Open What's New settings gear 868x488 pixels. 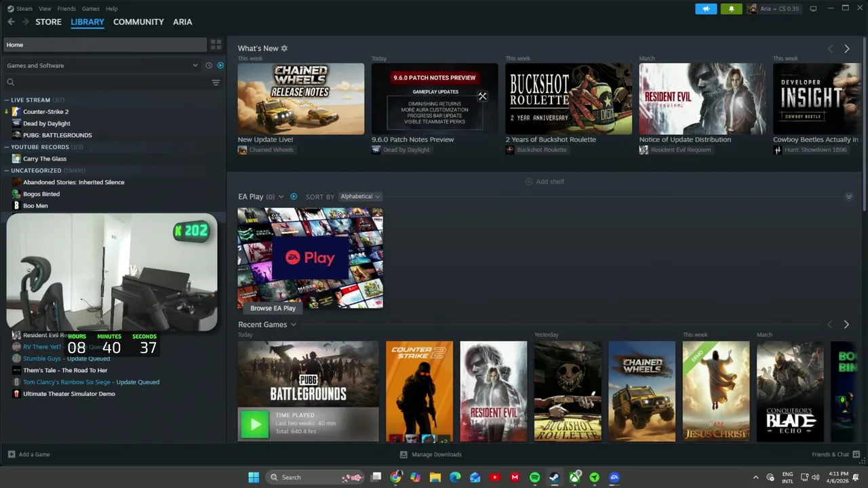point(284,49)
